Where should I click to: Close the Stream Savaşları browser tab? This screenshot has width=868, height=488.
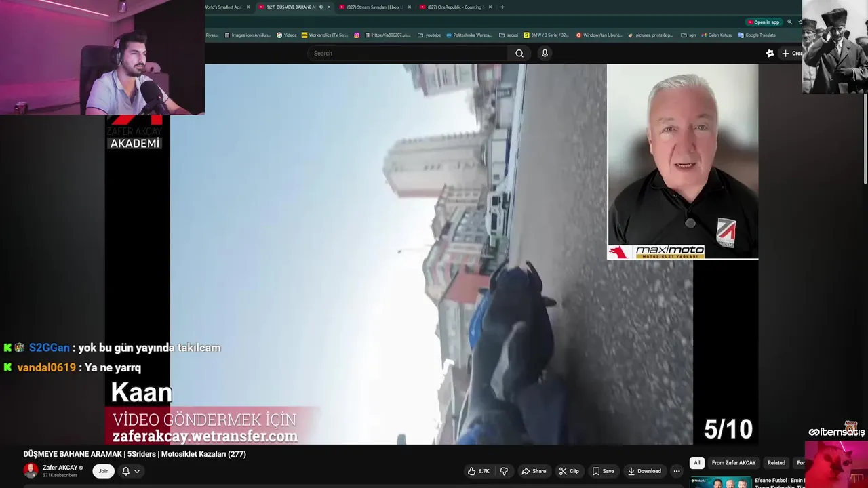[x=410, y=7]
